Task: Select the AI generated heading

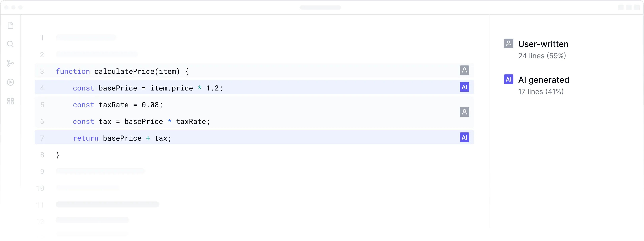Action: point(543,80)
